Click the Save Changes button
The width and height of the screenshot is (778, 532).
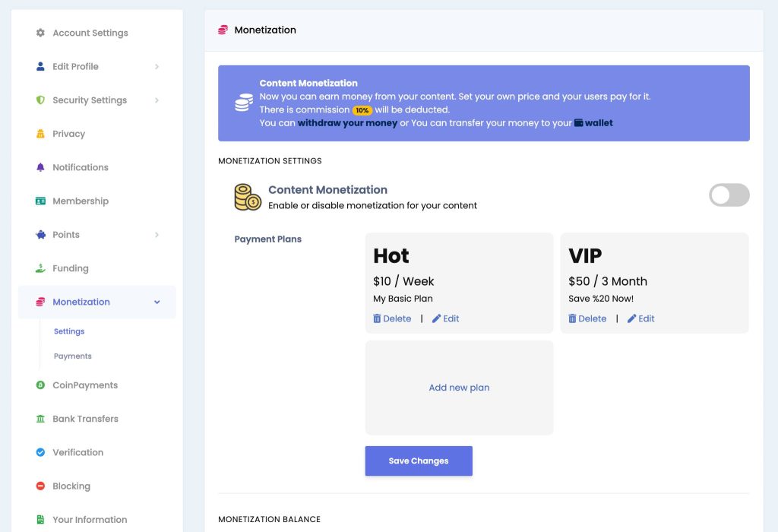[419, 461]
